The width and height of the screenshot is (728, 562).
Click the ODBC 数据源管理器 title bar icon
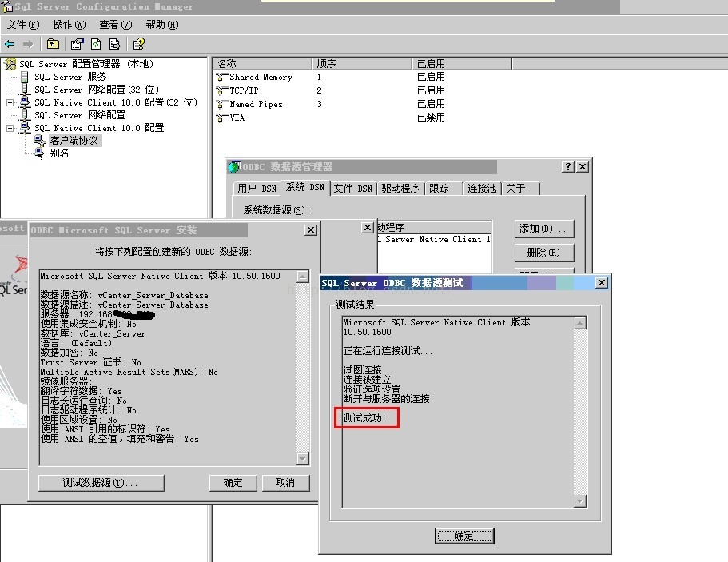(234, 167)
